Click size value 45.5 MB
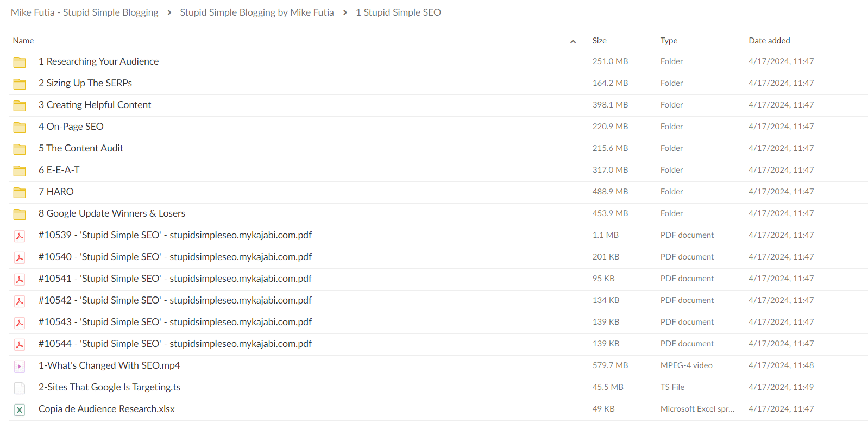The width and height of the screenshot is (868, 423). click(x=608, y=387)
